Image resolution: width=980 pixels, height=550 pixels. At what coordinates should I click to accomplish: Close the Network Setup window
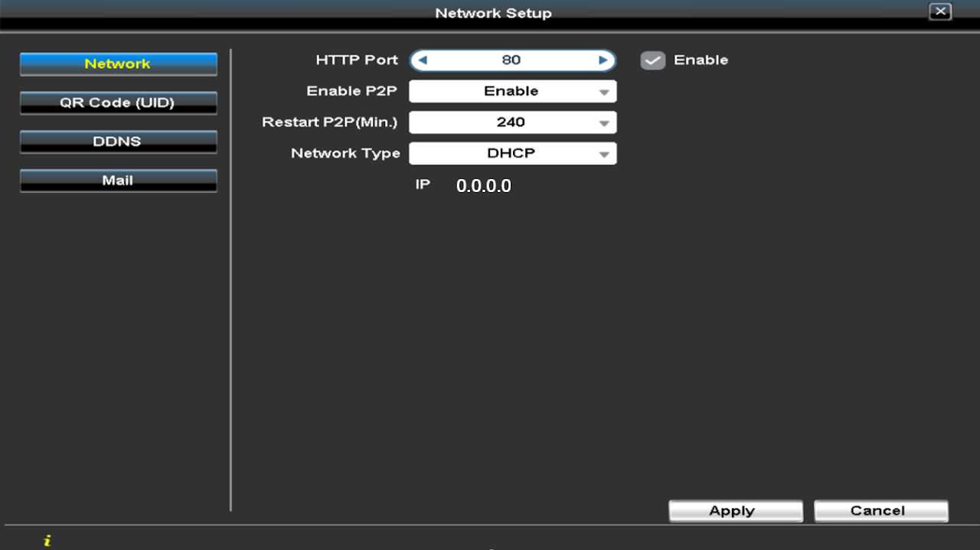click(x=940, y=11)
